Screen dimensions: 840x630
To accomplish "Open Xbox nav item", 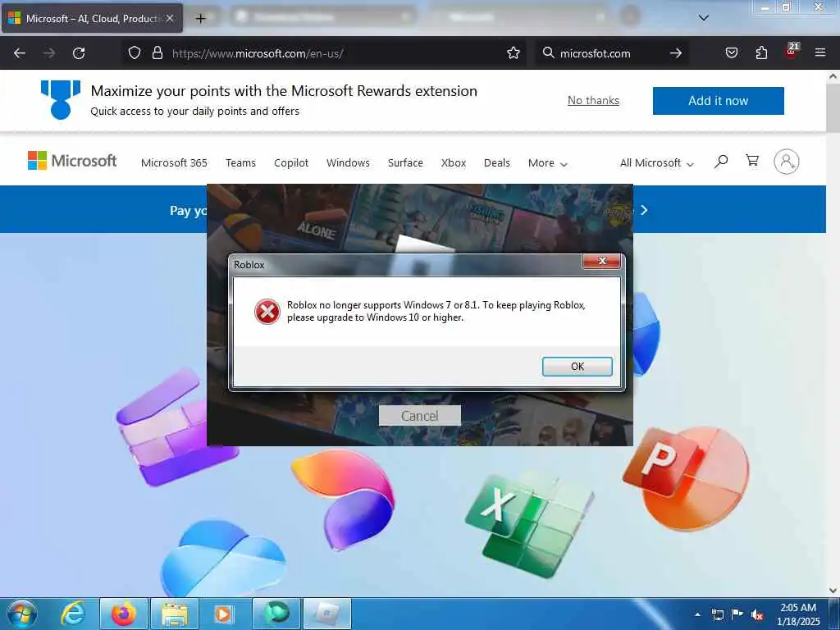I will point(454,163).
